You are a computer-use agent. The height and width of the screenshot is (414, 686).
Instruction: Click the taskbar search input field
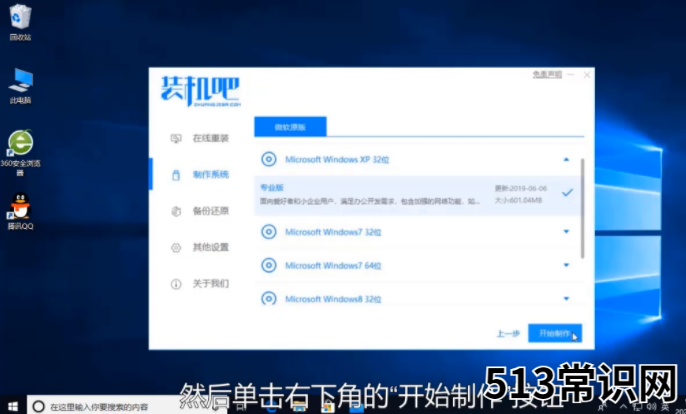pyautogui.click(x=127, y=407)
